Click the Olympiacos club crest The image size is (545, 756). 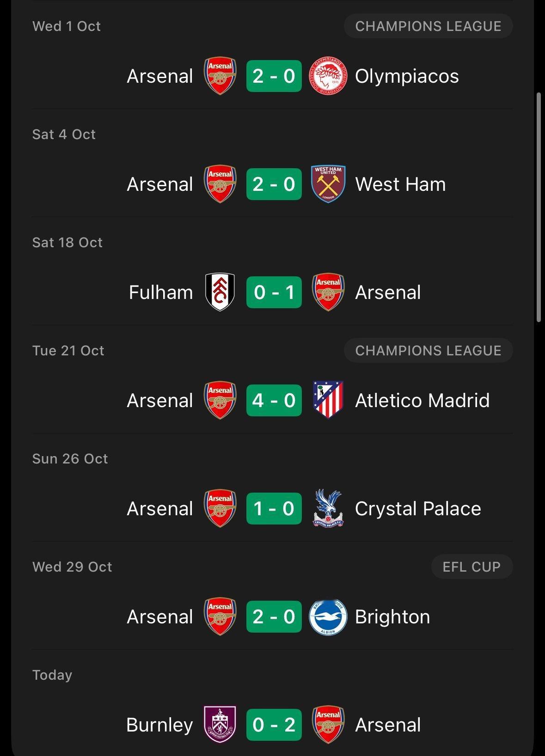tap(328, 76)
